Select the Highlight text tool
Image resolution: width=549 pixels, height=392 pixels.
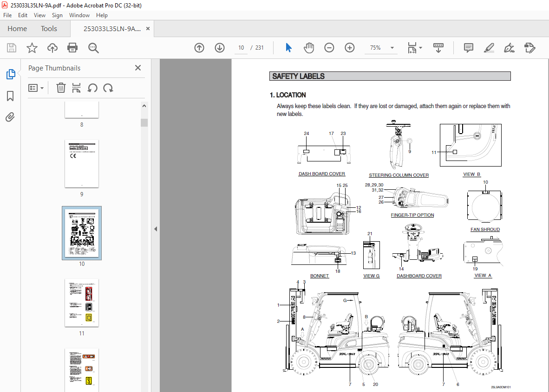[489, 48]
